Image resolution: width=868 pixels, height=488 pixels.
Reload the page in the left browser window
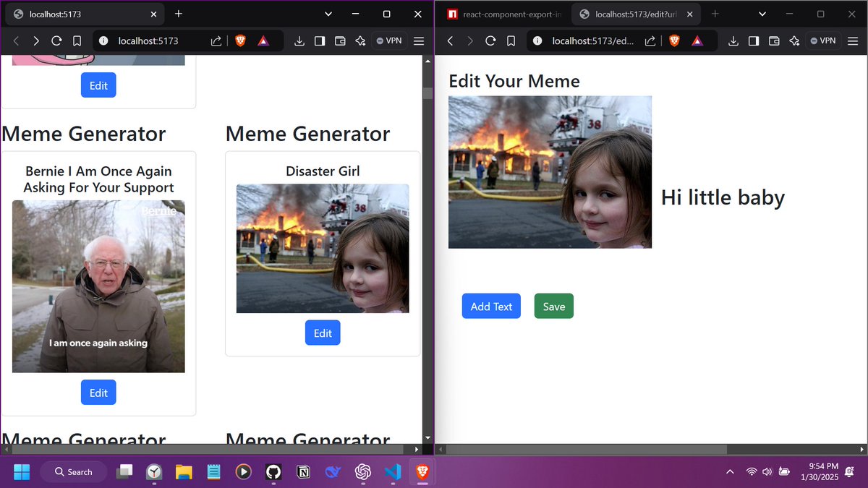click(56, 41)
